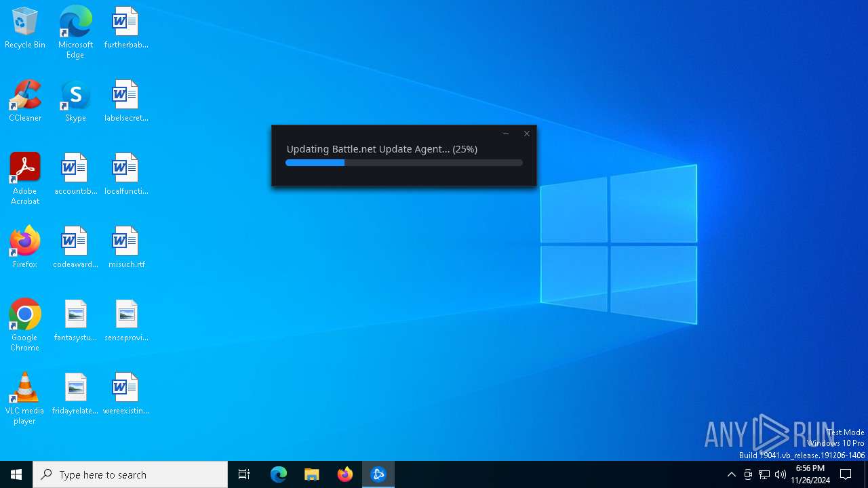
Task: Open the clock showing 6:56 PM
Action: [x=810, y=474]
